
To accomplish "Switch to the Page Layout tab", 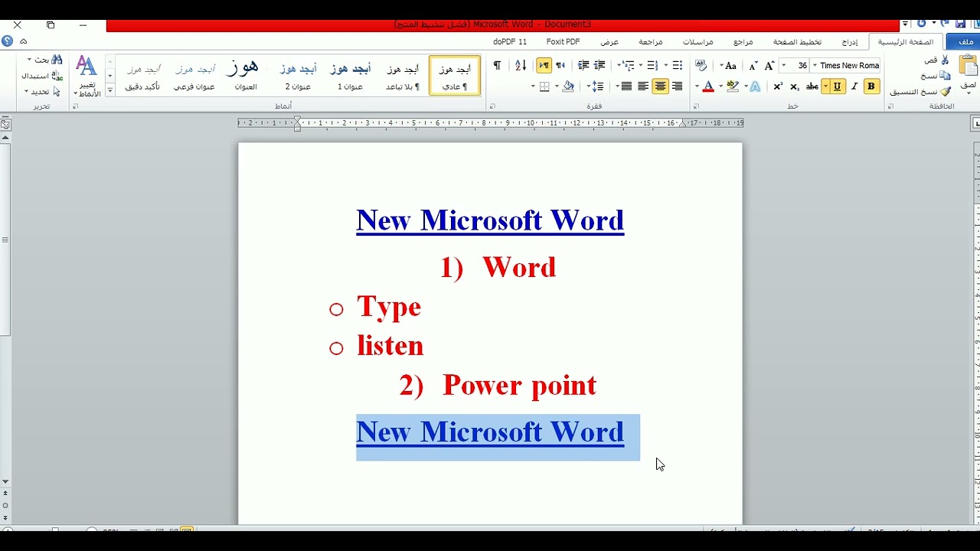I will [x=797, y=41].
